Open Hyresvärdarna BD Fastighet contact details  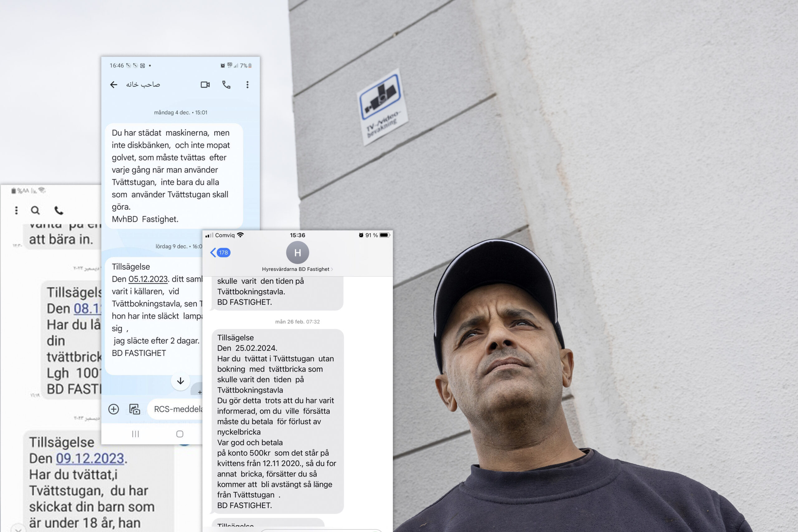[x=298, y=269]
